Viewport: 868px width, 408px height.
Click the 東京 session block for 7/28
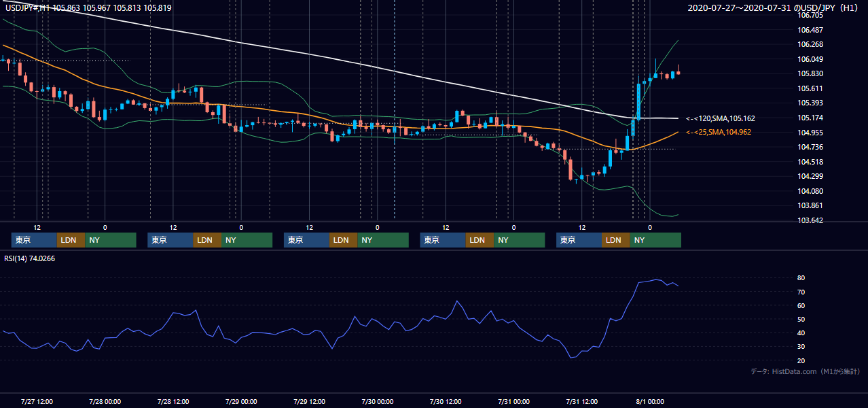(170, 240)
